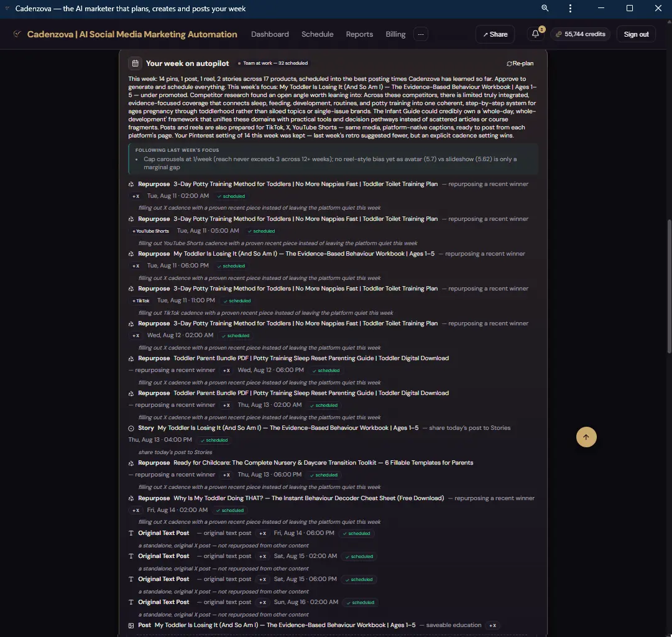Click the scheduled badge for Tue Aug 11 05:00 AM
672x637 pixels.
tap(261, 231)
